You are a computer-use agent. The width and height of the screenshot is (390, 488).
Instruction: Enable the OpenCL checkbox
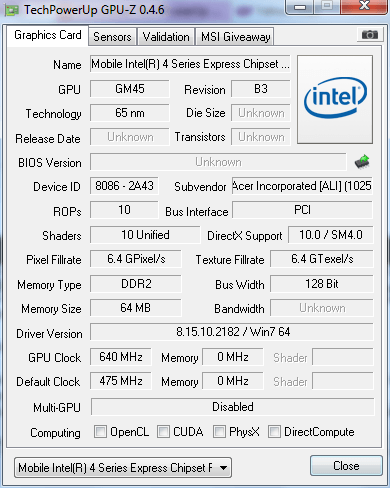[100, 431]
